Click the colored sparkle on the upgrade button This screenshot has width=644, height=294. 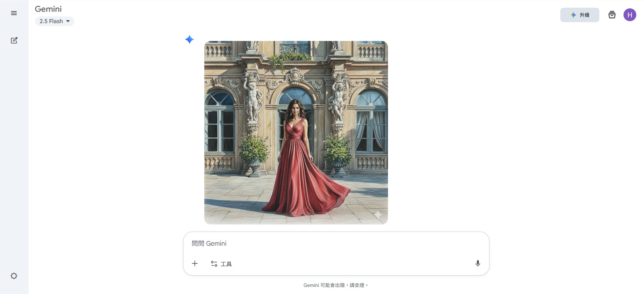point(573,15)
